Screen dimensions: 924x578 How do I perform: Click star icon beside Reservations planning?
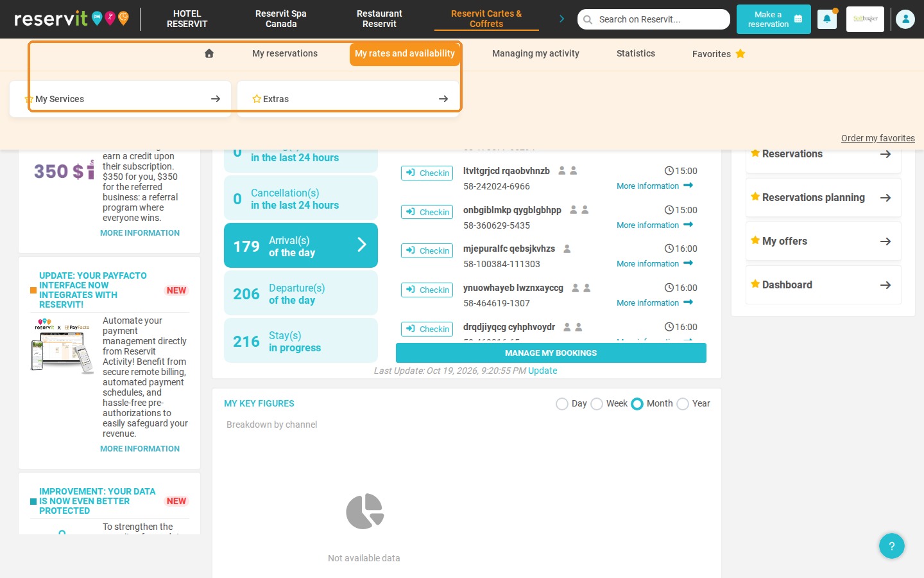tap(755, 197)
